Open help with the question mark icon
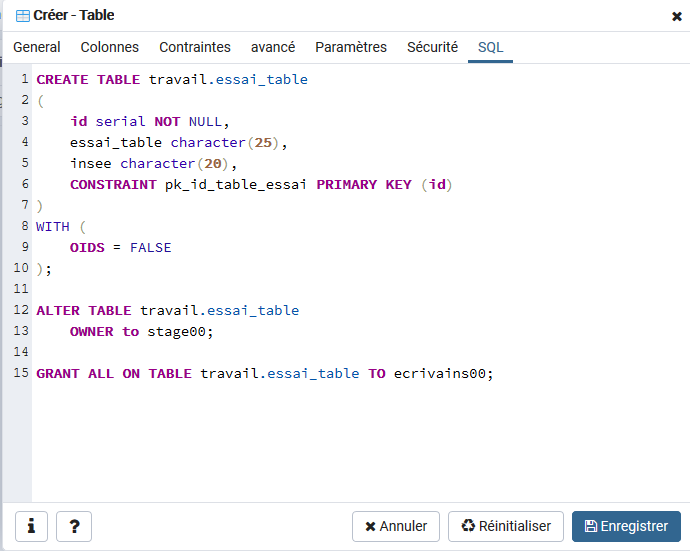The image size is (690, 551). pyautogui.click(x=74, y=526)
